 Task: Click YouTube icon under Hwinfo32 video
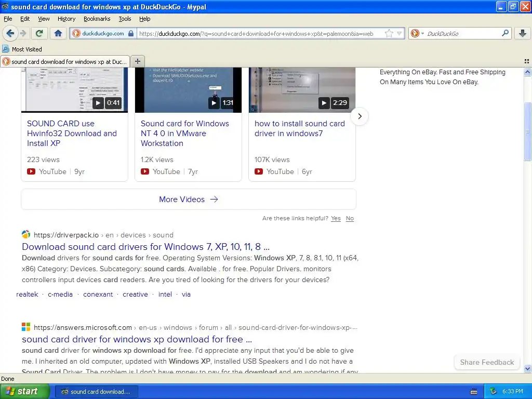pos(31,171)
